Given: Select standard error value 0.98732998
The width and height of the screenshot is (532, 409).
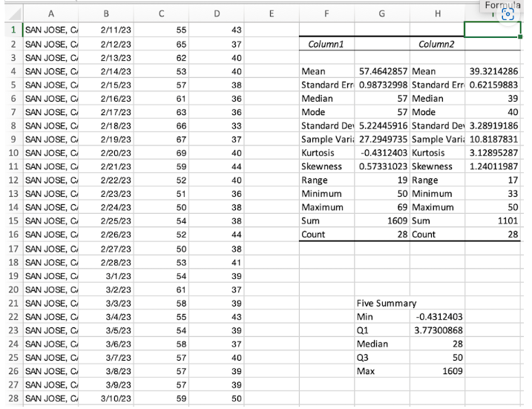Looking at the screenshot, I should (383, 85).
